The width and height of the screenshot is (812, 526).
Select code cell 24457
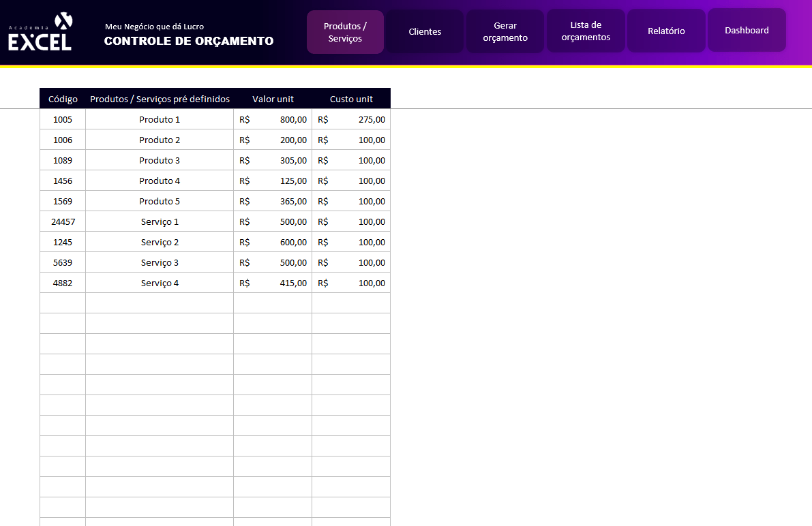coord(63,221)
